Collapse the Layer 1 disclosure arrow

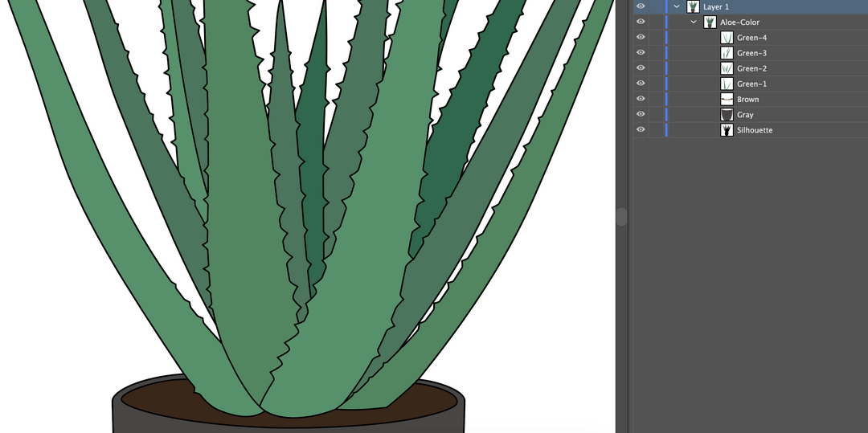click(677, 6)
